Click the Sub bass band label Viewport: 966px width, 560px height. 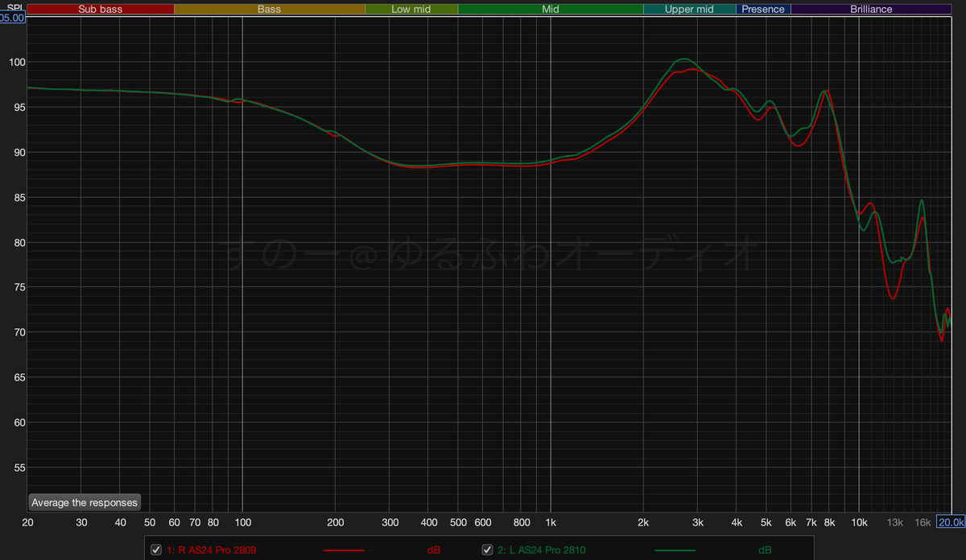(101, 10)
